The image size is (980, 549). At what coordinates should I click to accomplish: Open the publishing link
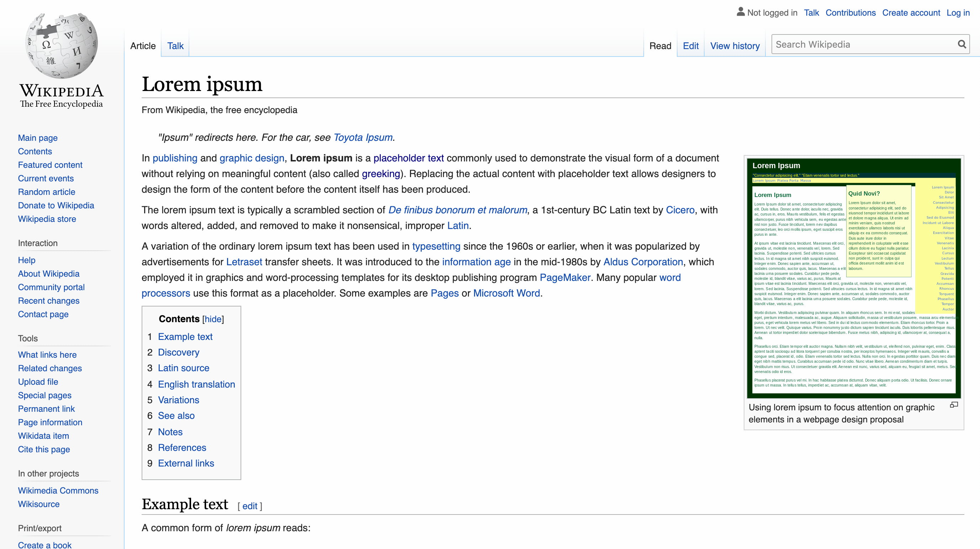point(175,158)
